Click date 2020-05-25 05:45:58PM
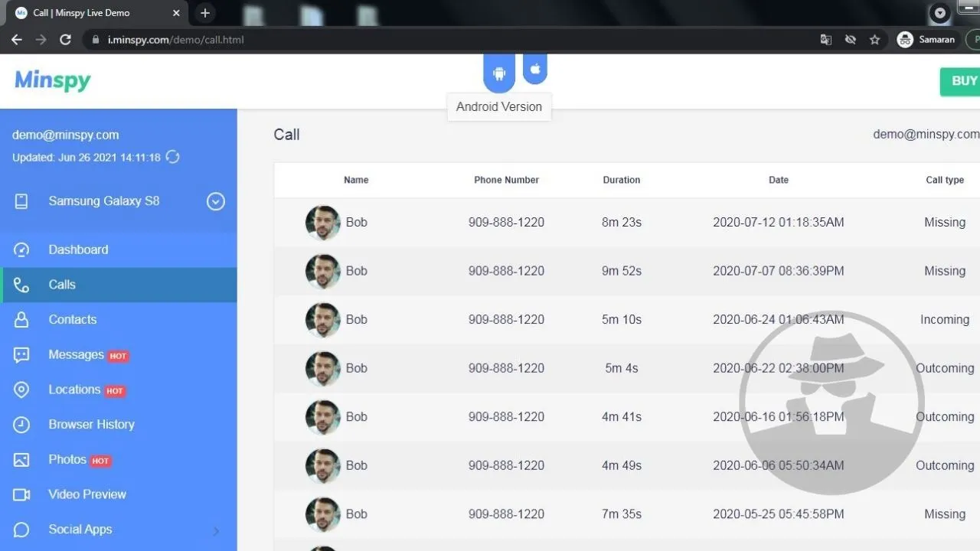Viewport: 980px width, 551px height. point(779,514)
